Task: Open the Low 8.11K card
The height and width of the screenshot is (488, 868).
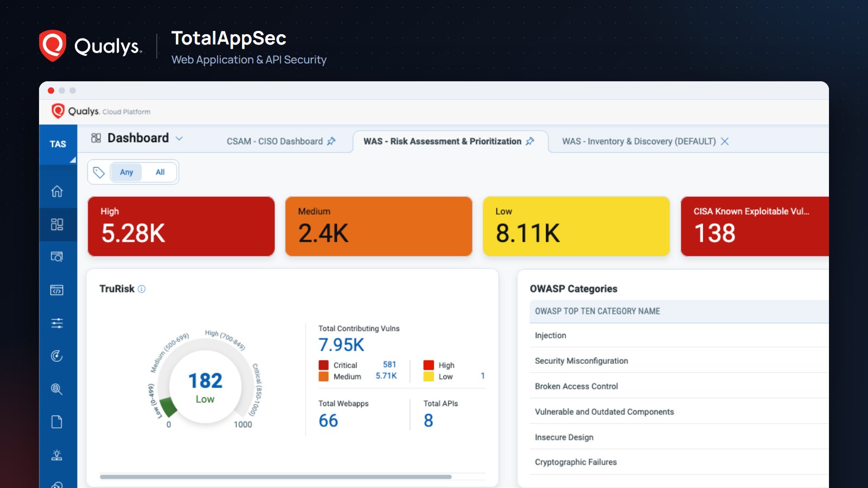Action: pos(576,226)
